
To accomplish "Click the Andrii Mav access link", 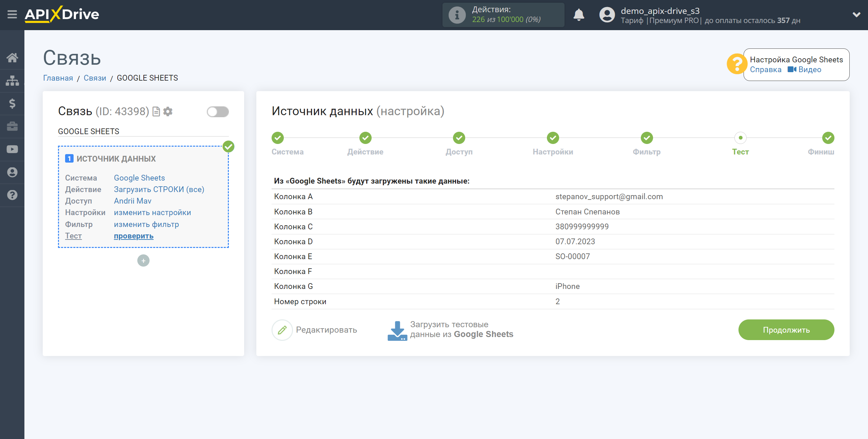I will pyautogui.click(x=133, y=201).
